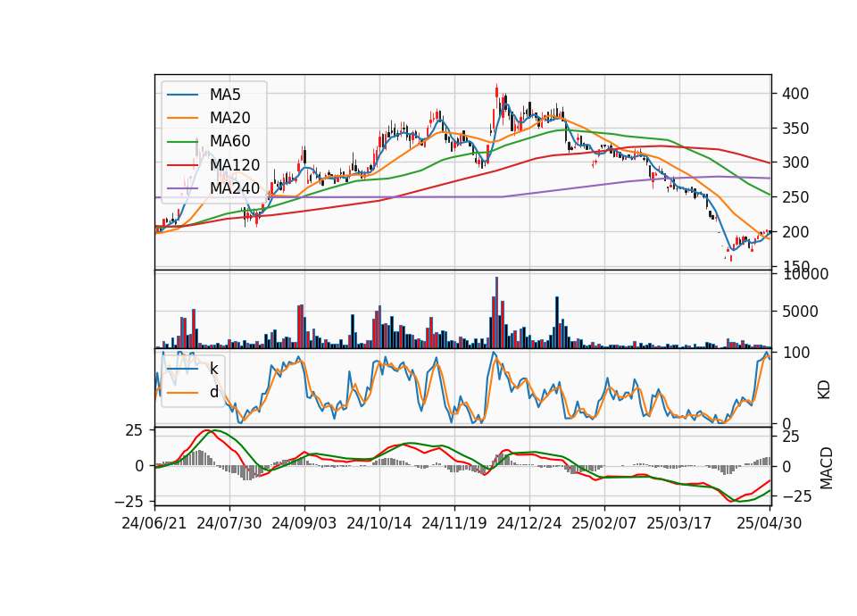Click the 24/06/21 date tick label
857x616 pixels.
154,523
